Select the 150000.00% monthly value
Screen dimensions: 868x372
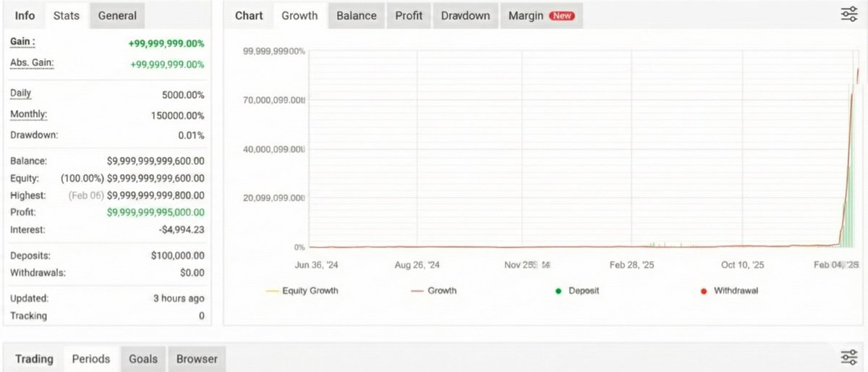177,116
